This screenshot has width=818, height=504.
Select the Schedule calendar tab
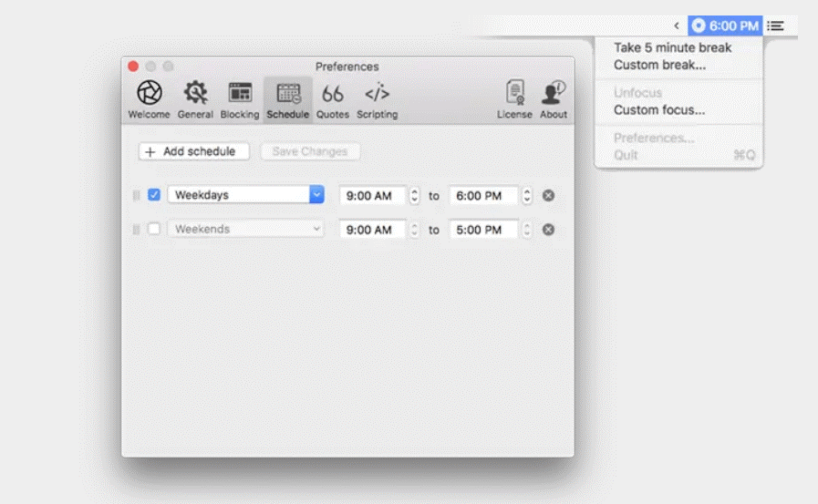pyautogui.click(x=287, y=99)
